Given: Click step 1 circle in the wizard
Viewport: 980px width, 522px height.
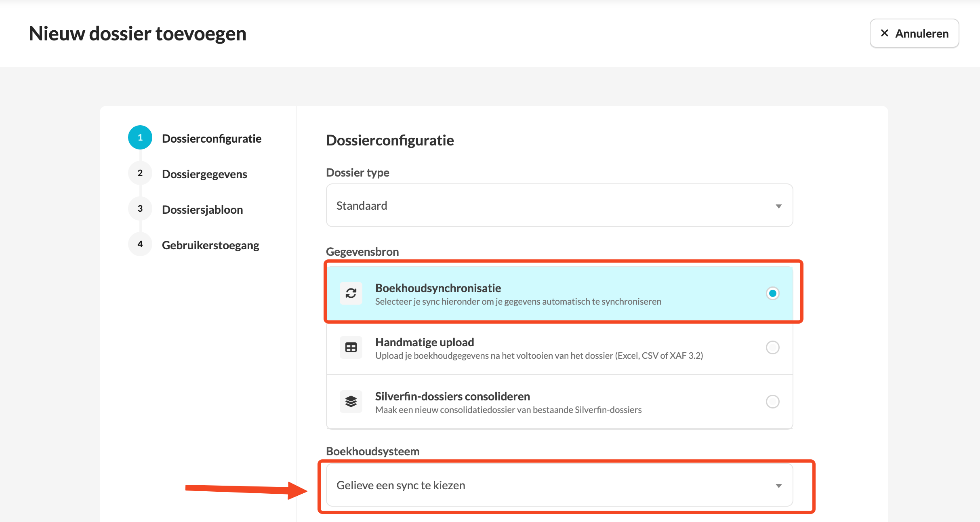Looking at the screenshot, I should (140, 137).
